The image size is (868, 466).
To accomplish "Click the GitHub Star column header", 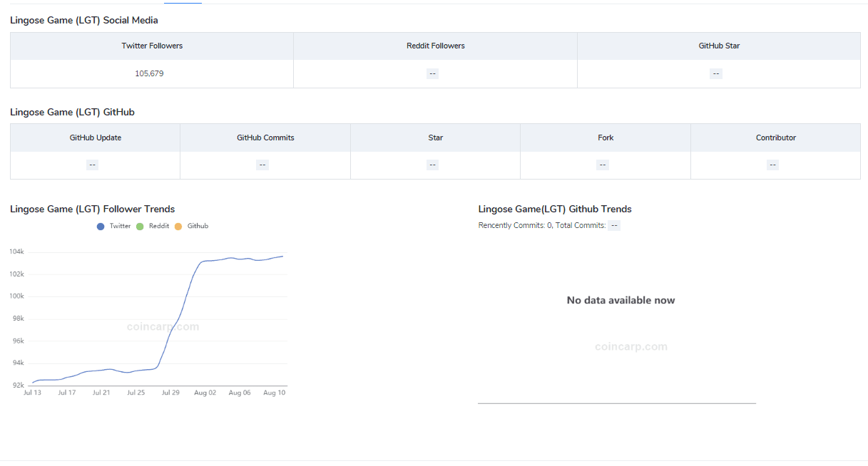I will tap(719, 46).
